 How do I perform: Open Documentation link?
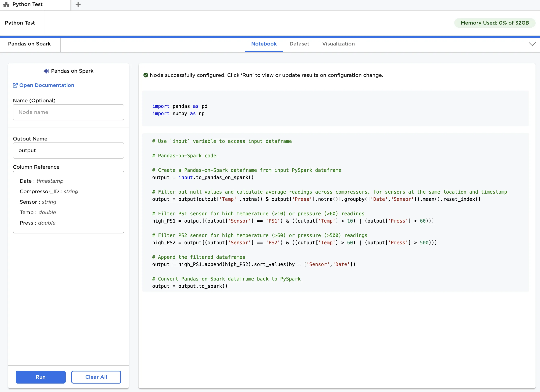(47, 85)
